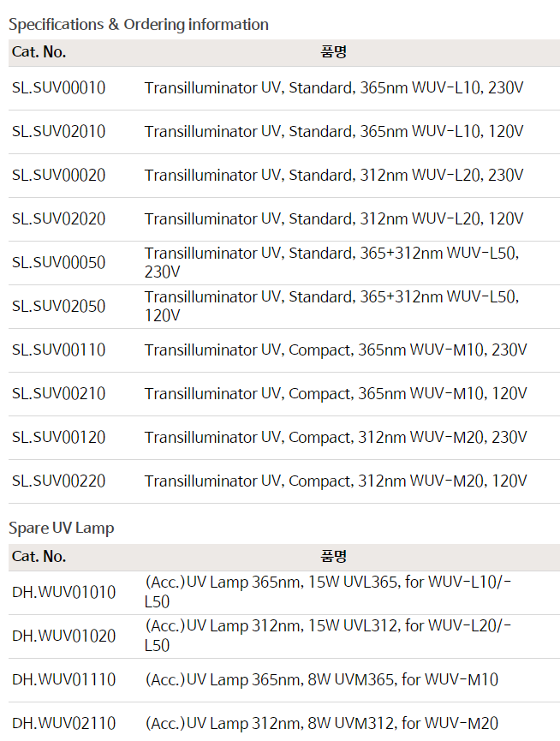Select catalog number SL.SUV00010

coord(58,88)
